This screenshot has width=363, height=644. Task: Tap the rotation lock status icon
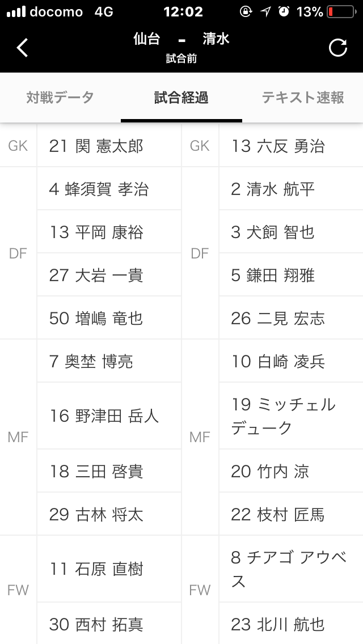(246, 11)
